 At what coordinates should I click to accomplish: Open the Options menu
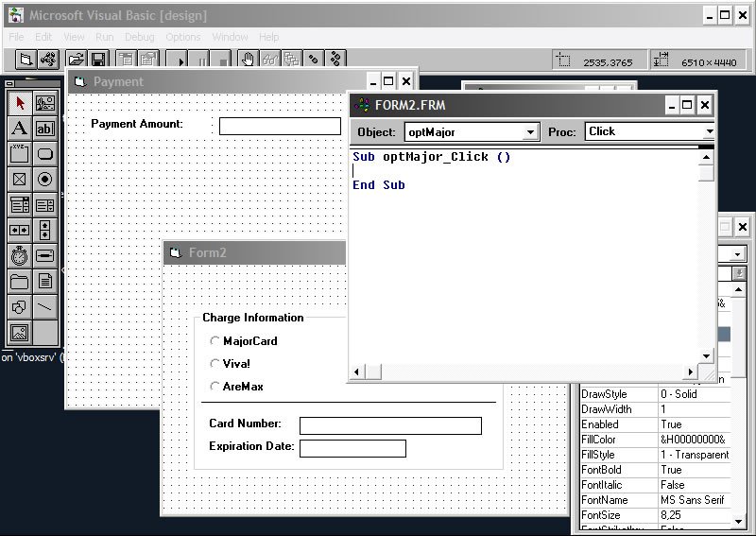(182, 37)
